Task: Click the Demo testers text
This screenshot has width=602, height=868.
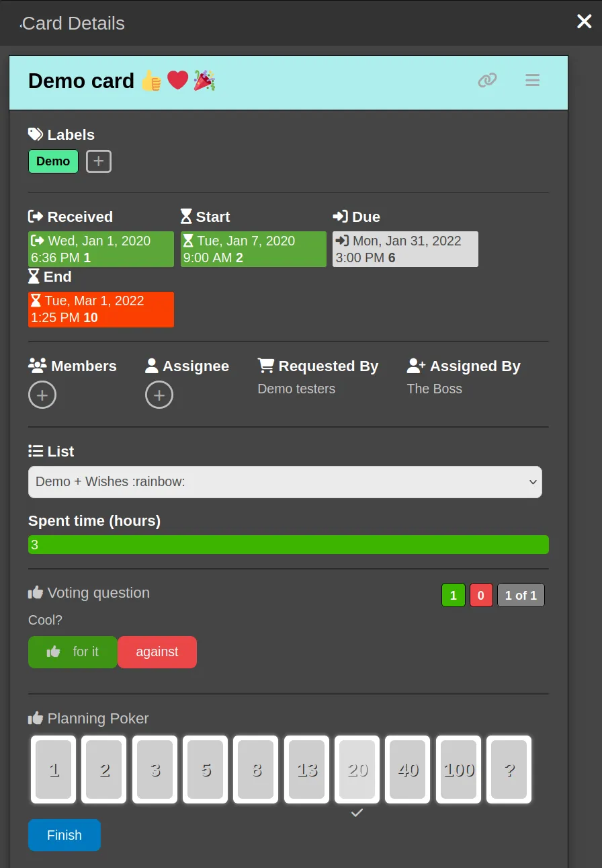Action: coord(296,389)
